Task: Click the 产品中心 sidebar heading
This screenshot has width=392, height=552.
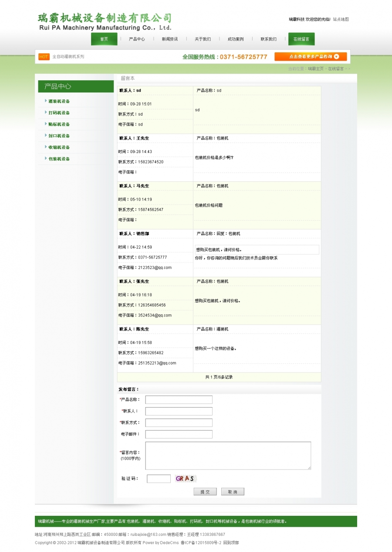Action: [57, 86]
